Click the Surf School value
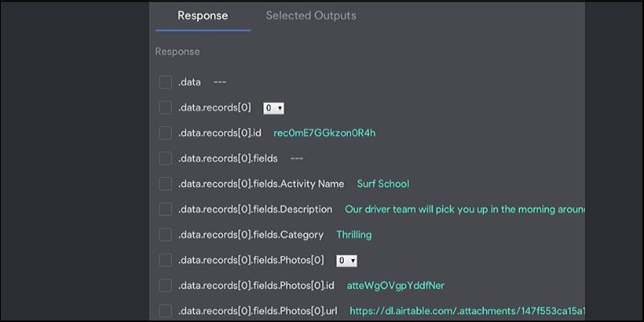644x322 pixels. click(383, 184)
